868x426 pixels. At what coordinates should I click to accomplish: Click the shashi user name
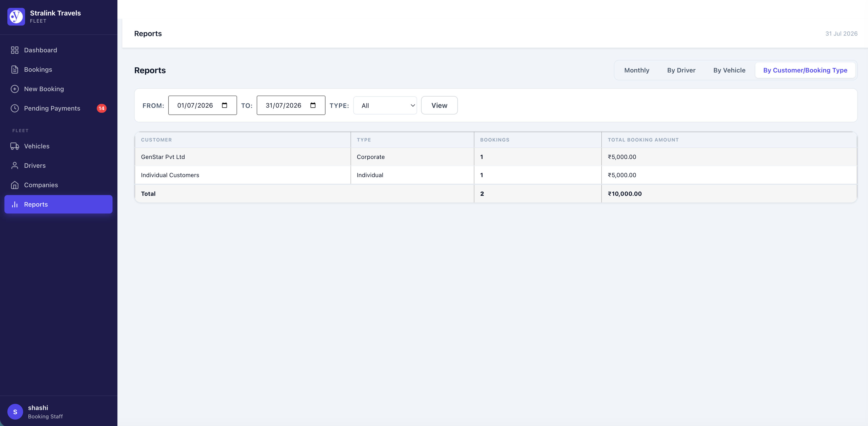pos(38,408)
